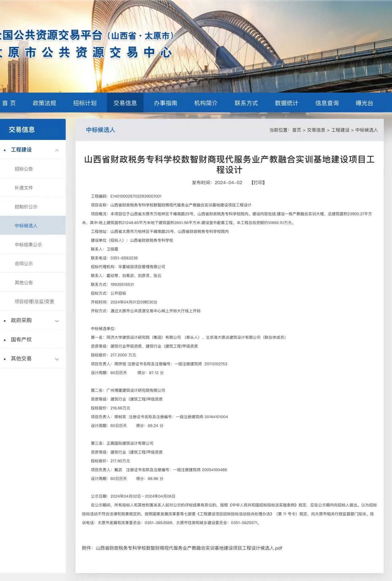
Task: Click 首页 in the breadcrumb trail
Action: (x=297, y=130)
